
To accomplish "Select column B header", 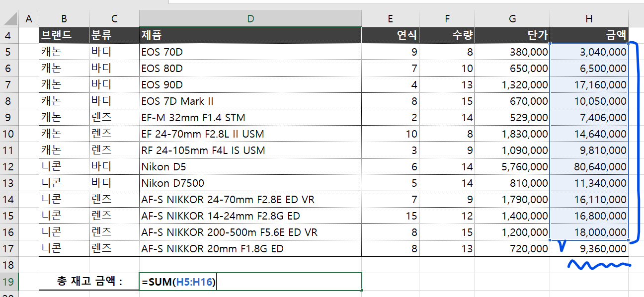I will [x=64, y=19].
